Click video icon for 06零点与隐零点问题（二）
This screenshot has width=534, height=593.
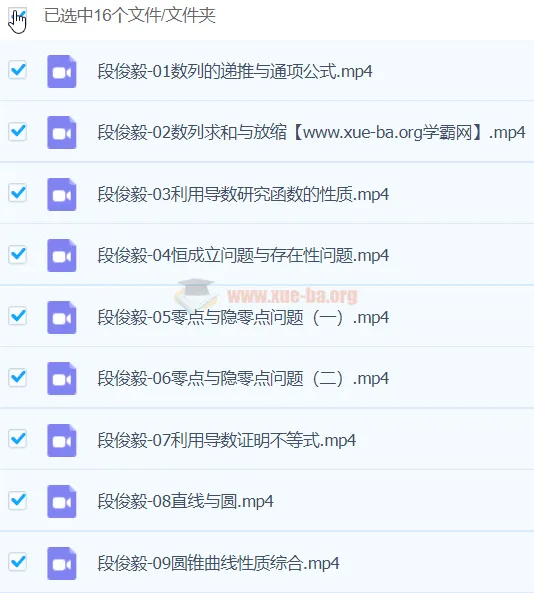point(62,379)
